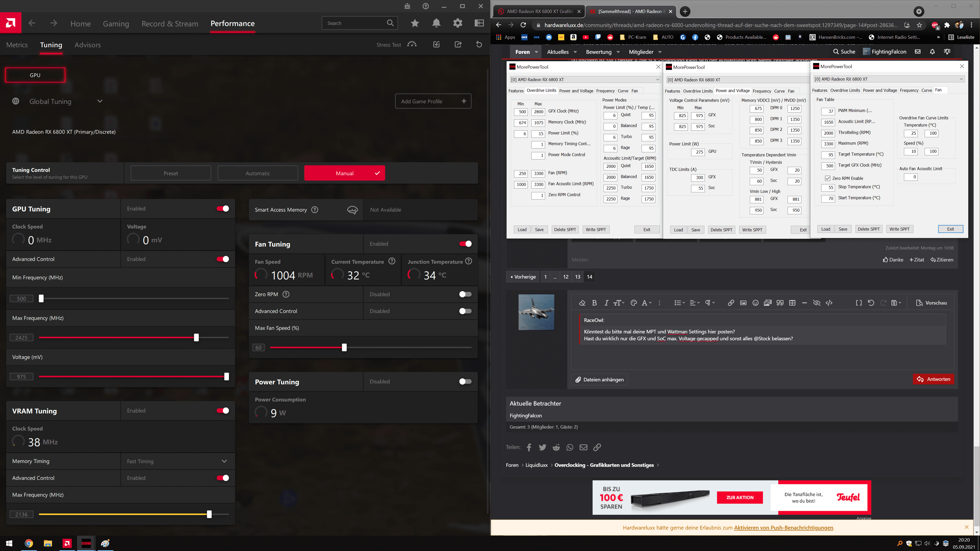Expand the Mitglieder menu arrow
The image size is (980, 551).
point(660,52)
